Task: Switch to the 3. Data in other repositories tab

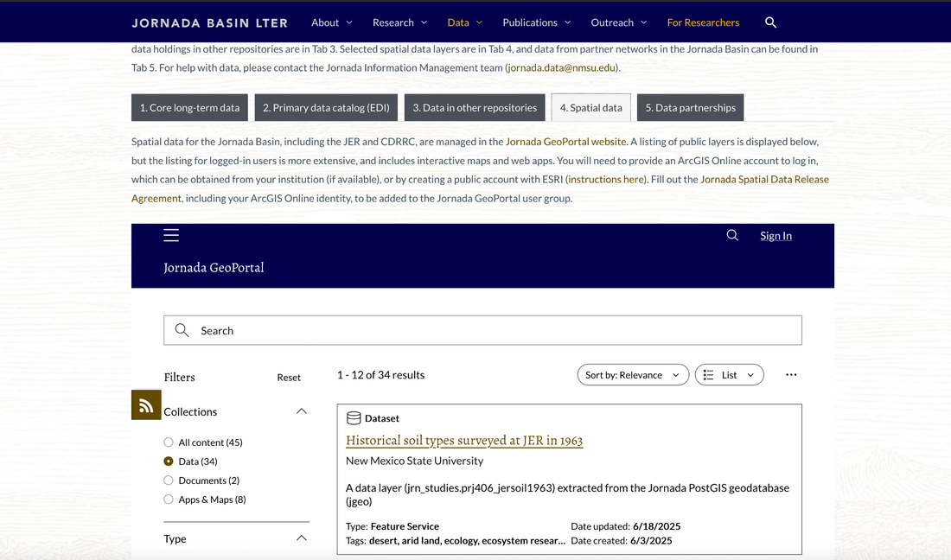Action: pos(475,107)
